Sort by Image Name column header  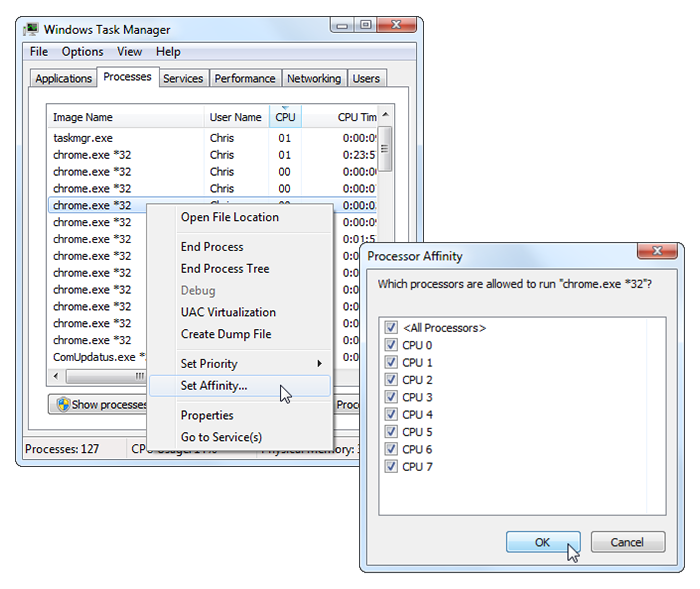click(x=125, y=117)
